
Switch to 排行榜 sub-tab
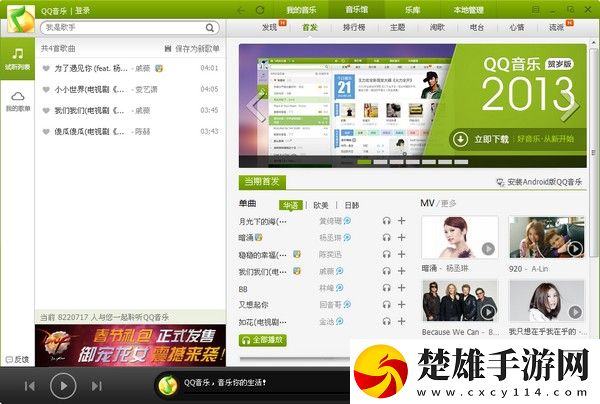tap(354, 28)
